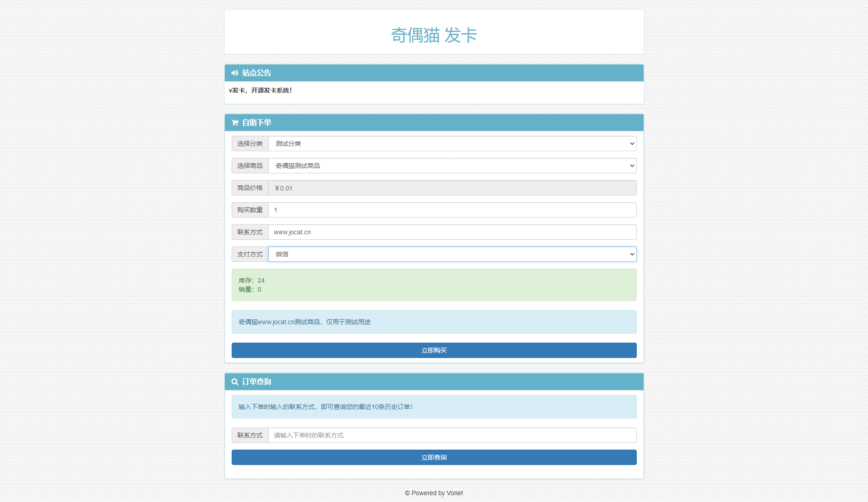Viewport: 868px width, 502px height.
Task: Click the 商品价格 label
Action: [250, 188]
